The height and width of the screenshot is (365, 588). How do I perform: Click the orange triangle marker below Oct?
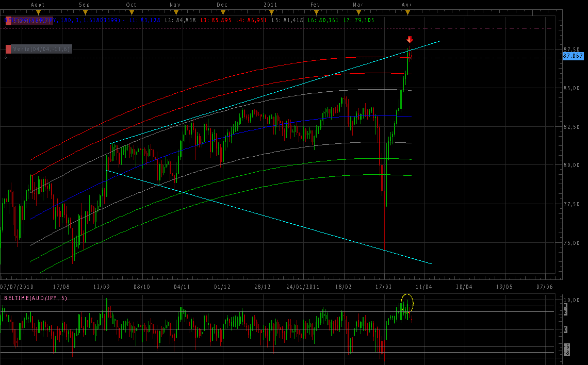[x=132, y=12]
